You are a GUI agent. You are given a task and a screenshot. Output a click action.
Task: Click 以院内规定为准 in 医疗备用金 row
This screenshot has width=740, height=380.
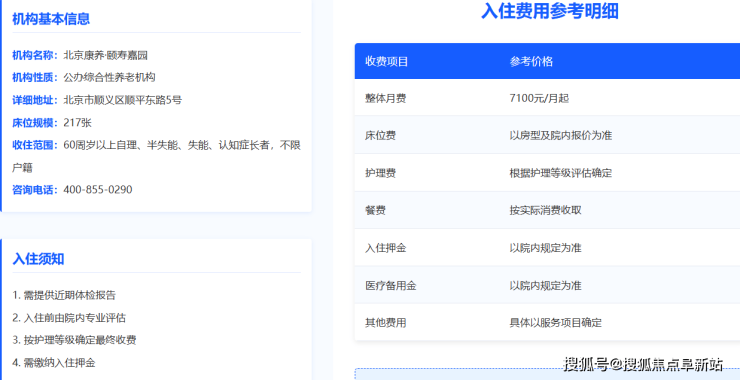tap(545, 286)
